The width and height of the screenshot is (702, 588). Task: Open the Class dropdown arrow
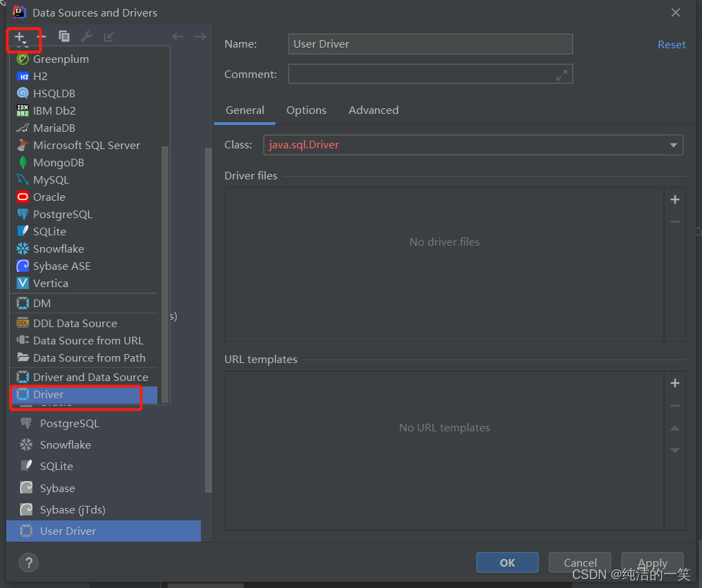(x=673, y=145)
